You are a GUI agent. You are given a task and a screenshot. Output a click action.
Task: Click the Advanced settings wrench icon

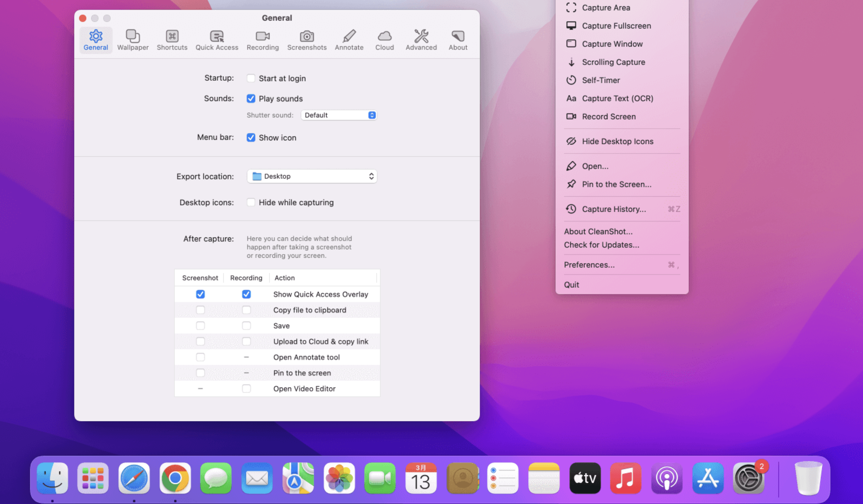(x=420, y=39)
